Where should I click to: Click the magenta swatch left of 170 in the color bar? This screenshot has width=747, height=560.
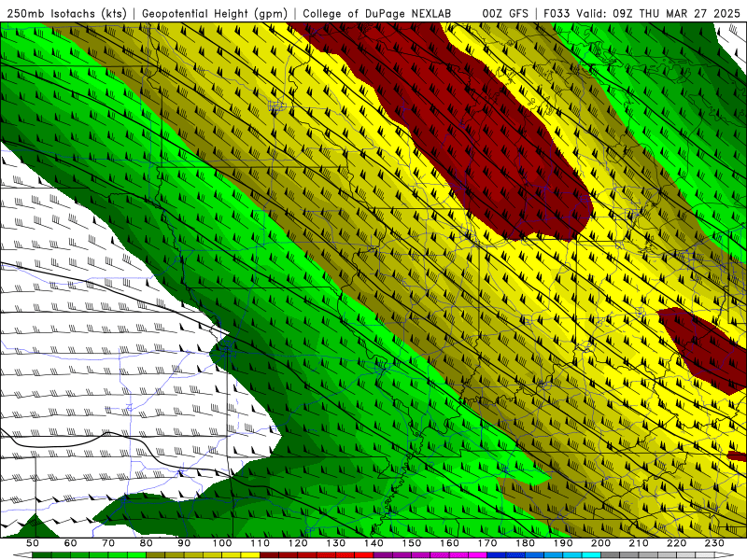point(477,555)
